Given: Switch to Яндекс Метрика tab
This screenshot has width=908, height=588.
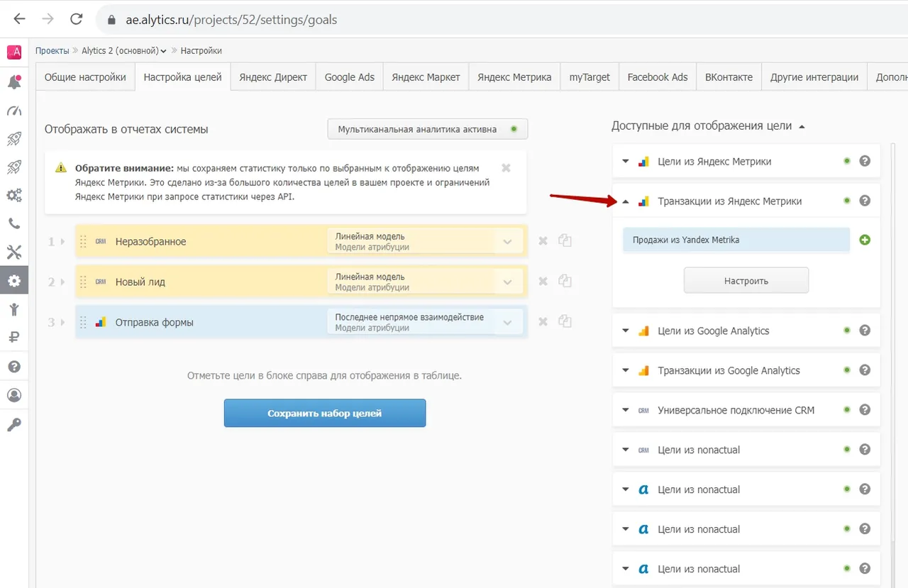Looking at the screenshot, I should pos(514,77).
